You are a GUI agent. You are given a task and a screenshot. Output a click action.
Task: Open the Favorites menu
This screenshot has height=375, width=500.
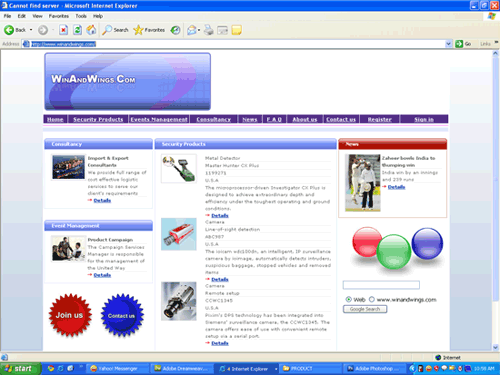point(59,16)
